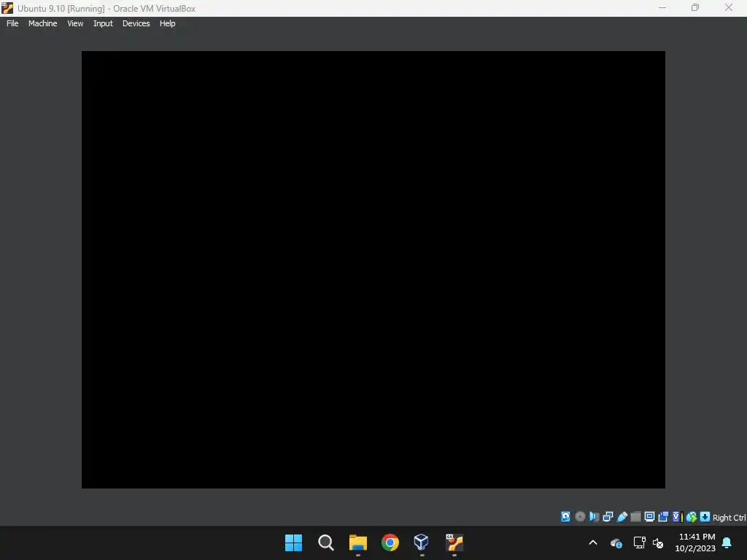Click the USB devices status icon
The width and height of the screenshot is (747, 560).
[622, 517]
